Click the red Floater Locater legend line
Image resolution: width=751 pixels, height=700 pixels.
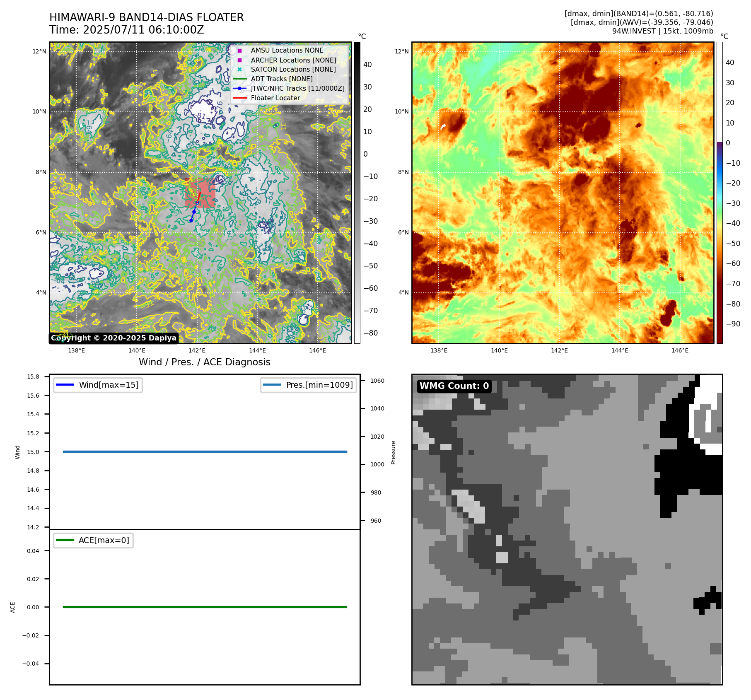coord(239,98)
